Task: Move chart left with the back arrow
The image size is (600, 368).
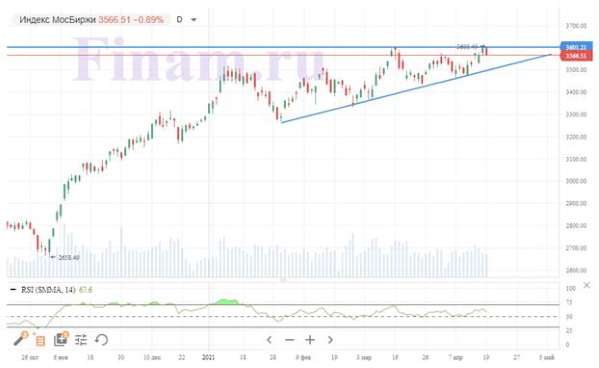Action: (x=269, y=340)
